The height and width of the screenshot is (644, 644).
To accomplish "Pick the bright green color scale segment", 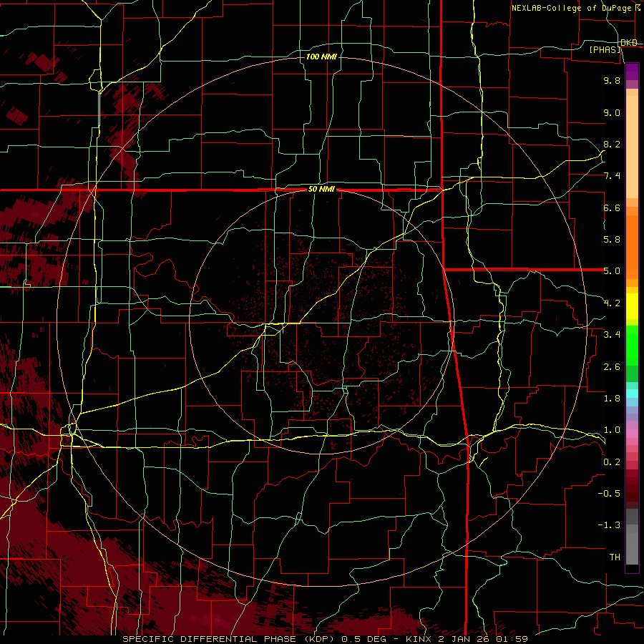I will 632,346.
